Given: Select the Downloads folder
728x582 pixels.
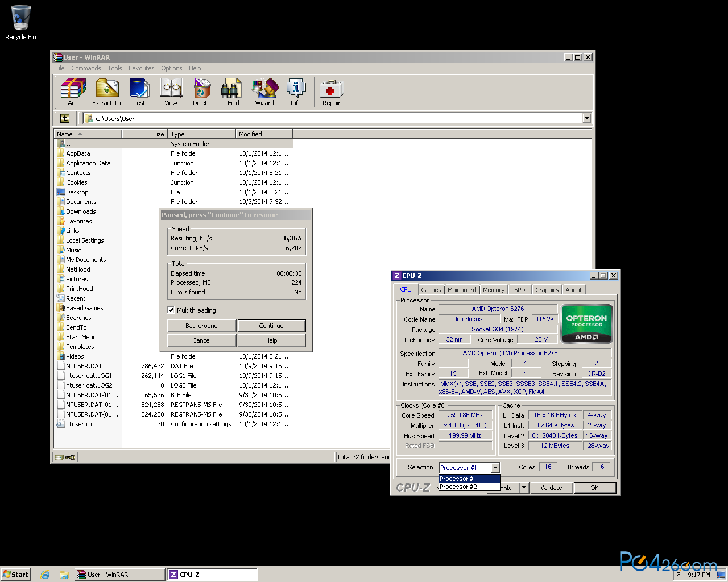Looking at the screenshot, I should [76, 211].
